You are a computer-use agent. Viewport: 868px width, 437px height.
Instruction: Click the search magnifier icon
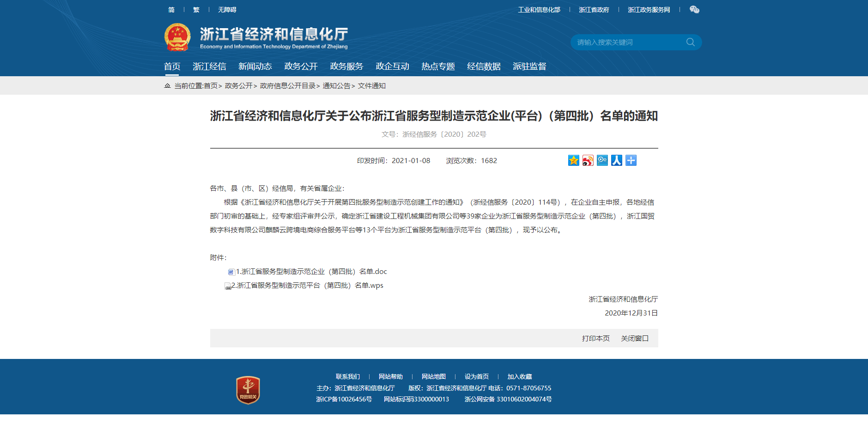pos(690,42)
